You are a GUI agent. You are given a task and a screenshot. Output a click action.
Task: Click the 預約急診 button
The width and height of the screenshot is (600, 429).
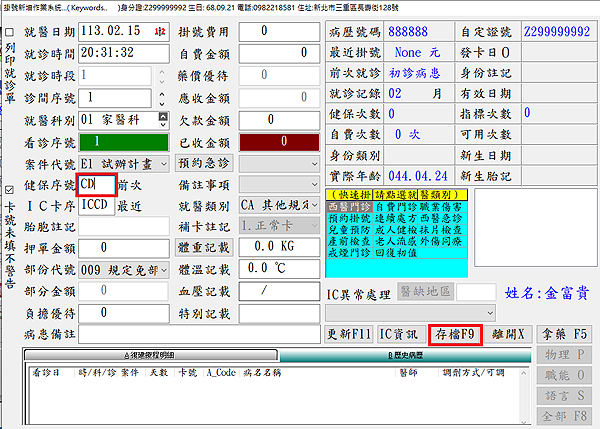click(x=204, y=164)
